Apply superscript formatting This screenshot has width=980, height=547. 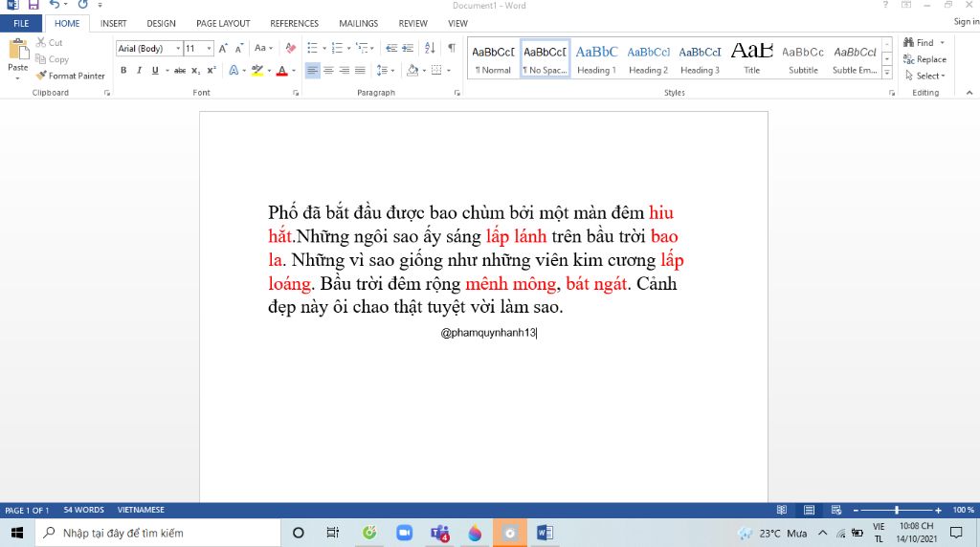pyautogui.click(x=212, y=71)
